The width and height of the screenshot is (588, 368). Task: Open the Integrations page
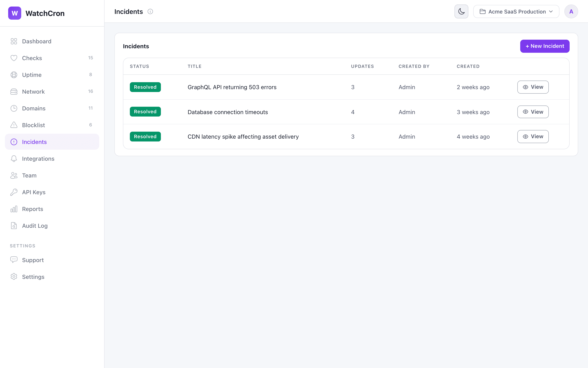52,159
